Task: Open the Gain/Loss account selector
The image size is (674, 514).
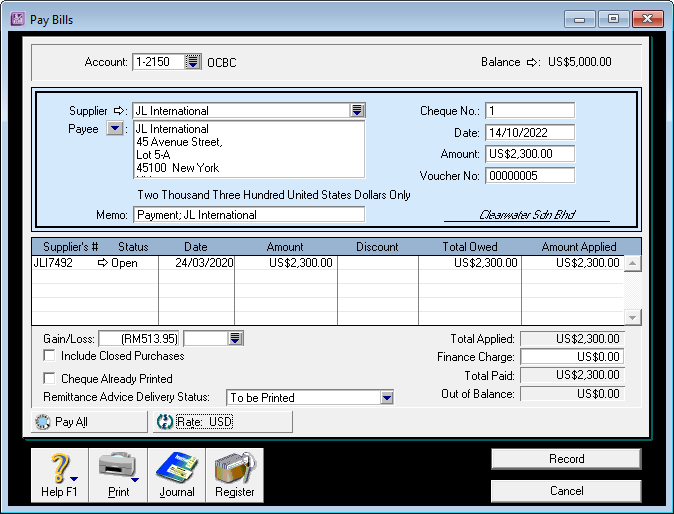Action: coord(235,339)
